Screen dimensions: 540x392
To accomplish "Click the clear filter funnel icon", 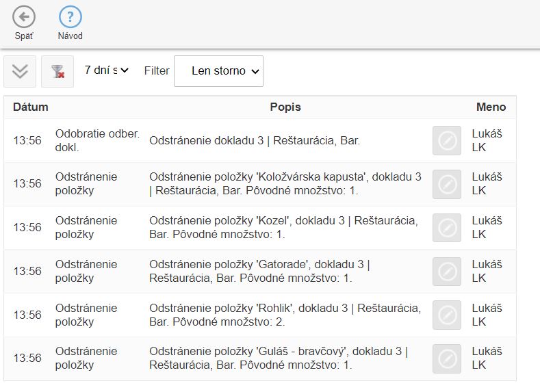I will [57, 71].
